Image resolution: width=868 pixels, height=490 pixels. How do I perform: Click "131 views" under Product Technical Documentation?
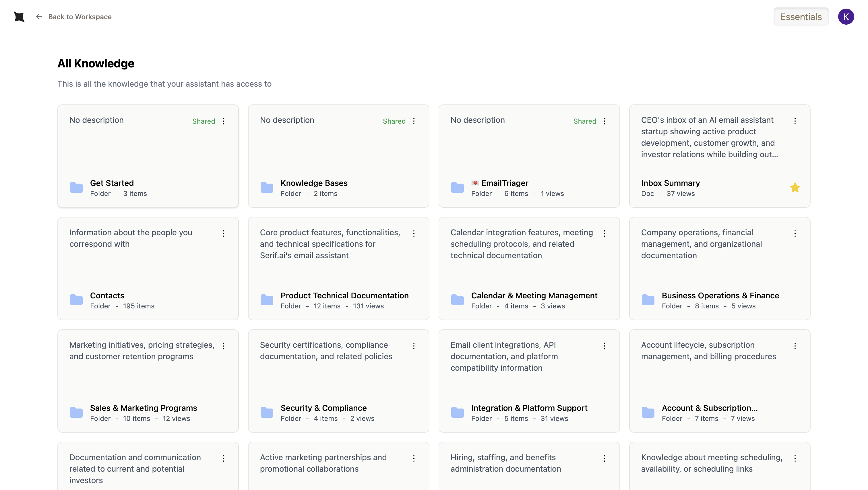click(368, 306)
